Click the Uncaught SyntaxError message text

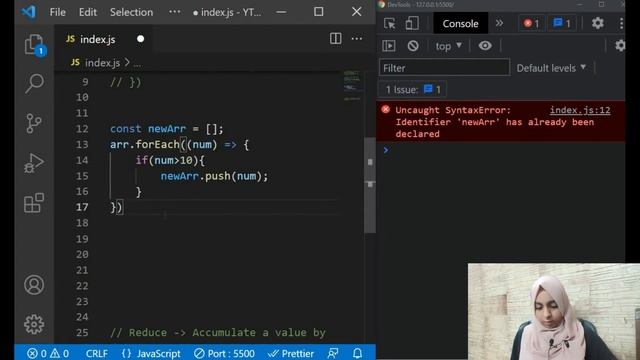tap(494, 122)
